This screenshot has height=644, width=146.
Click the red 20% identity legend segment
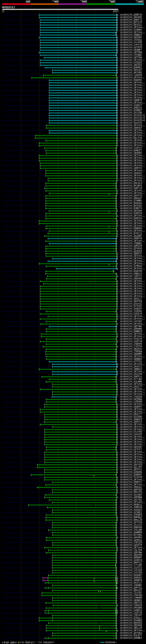point(16,4)
